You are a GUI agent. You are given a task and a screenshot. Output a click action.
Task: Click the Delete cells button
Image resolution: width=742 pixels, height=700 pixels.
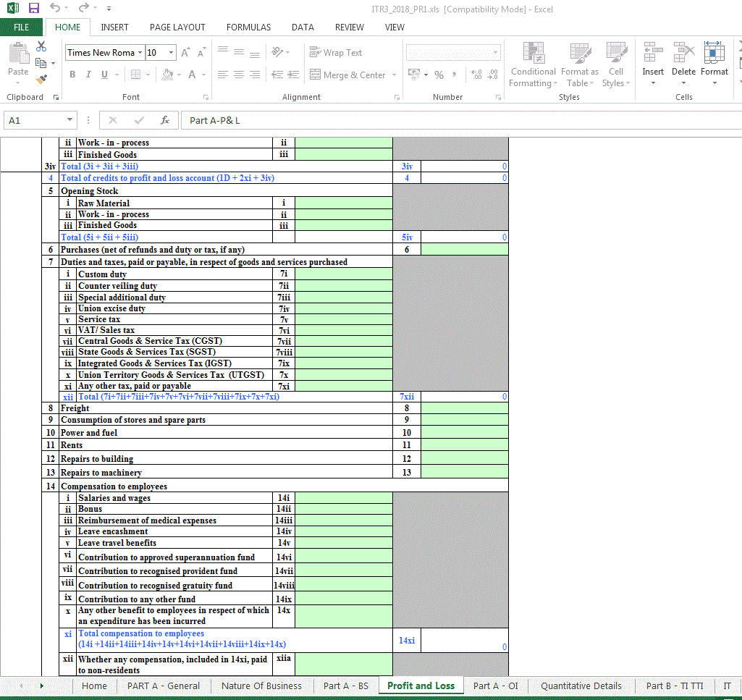(683, 64)
